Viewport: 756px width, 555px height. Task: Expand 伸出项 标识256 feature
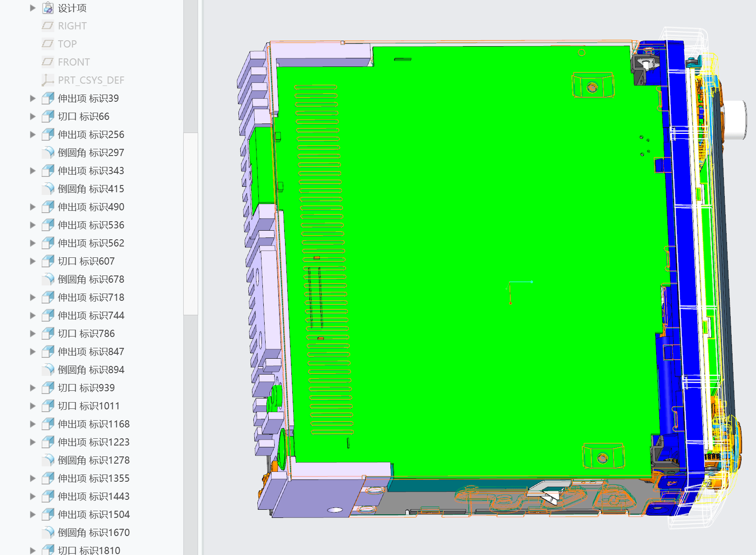33,134
